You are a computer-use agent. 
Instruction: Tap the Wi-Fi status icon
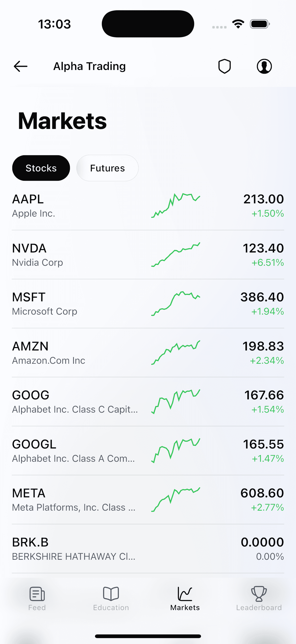click(x=238, y=24)
